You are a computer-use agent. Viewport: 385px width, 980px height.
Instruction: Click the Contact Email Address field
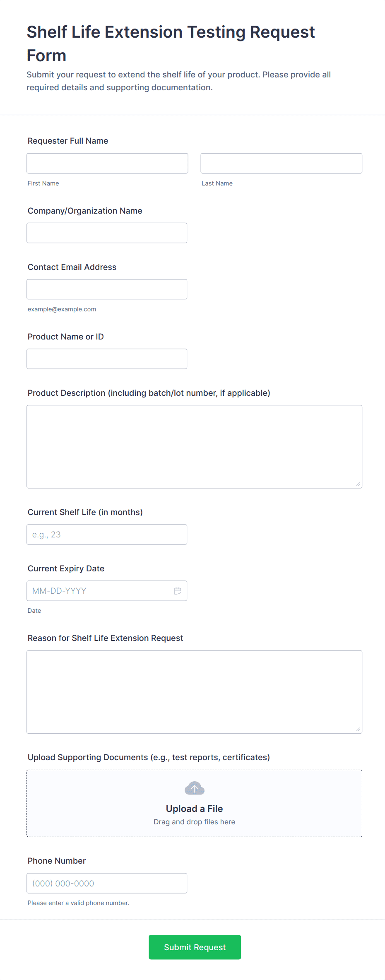point(107,289)
